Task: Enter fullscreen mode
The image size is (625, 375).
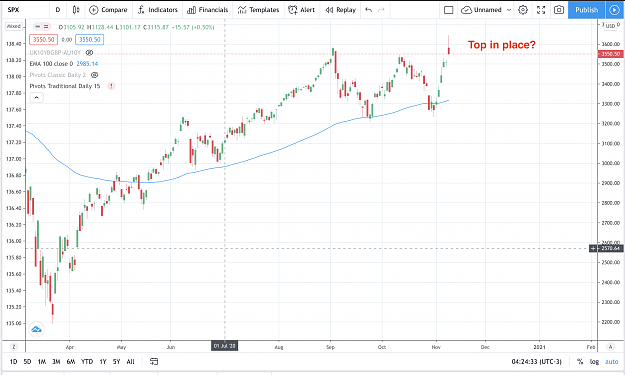Action: tap(541, 10)
